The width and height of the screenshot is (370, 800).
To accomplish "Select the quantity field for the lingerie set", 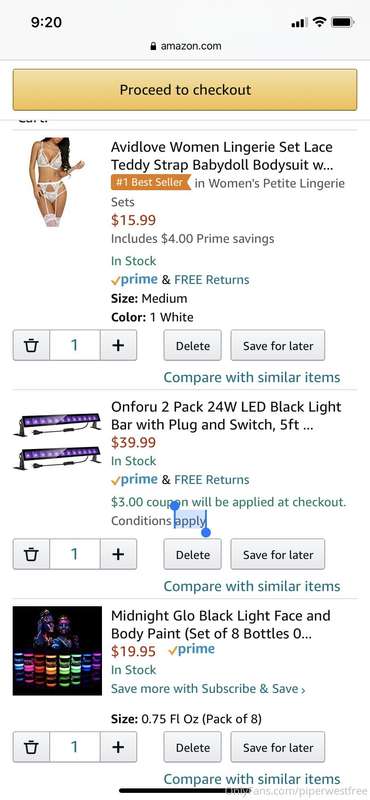I will click(x=75, y=345).
